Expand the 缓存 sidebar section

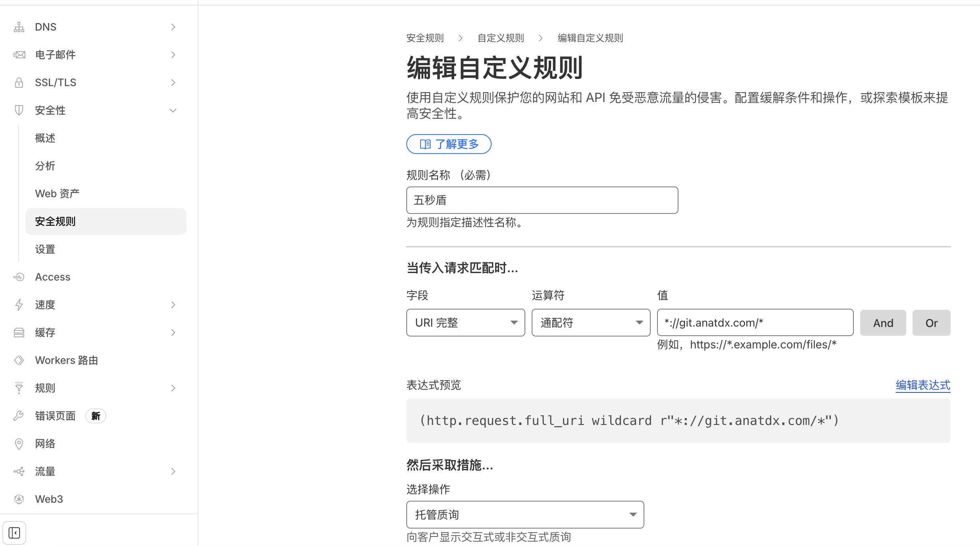click(x=173, y=333)
